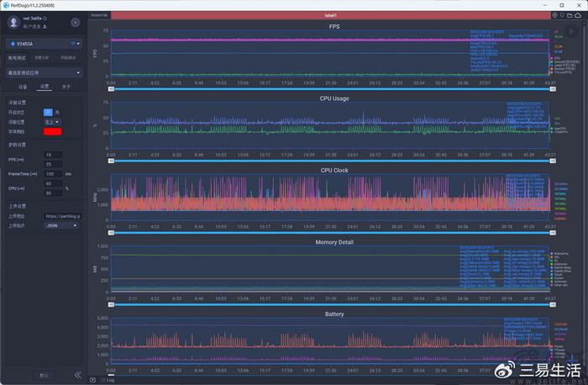Open the JSON upload format dropdown

coord(61,225)
